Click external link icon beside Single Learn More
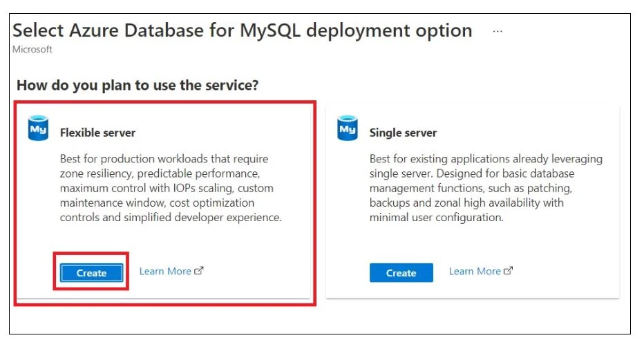This screenshot has height=340, width=644. (509, 271)
